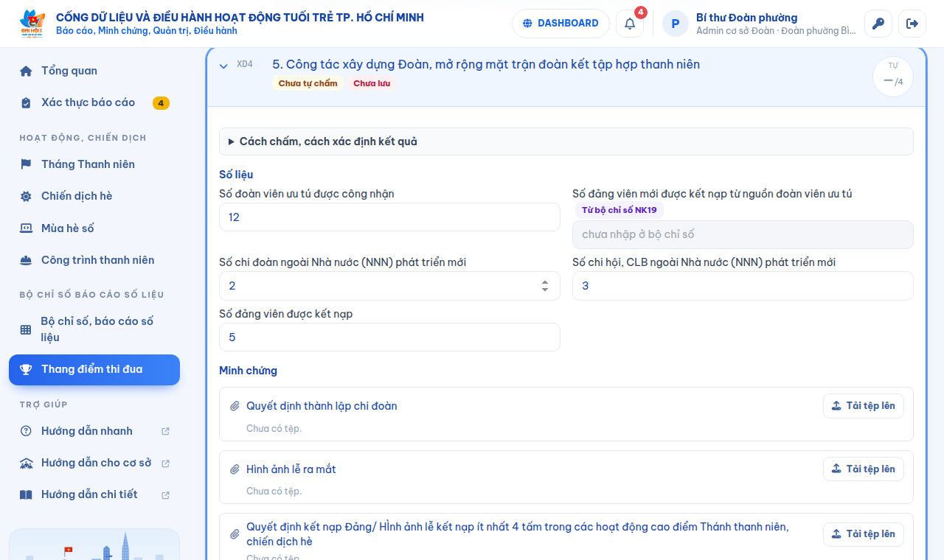This screenshot has height=560, width=944.
Task: Click the DASHBOARD button
Action: coord(560,24)
